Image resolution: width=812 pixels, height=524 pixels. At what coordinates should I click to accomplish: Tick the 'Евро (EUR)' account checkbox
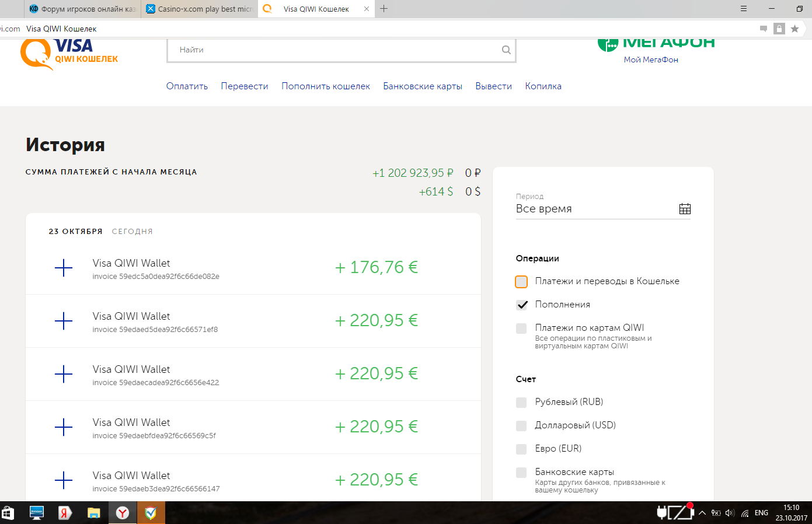click(x=521, y=449)
